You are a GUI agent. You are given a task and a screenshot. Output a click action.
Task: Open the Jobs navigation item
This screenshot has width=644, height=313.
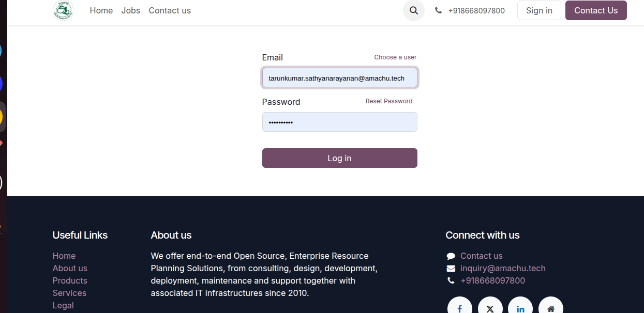pyautogui.click(x=131, y=10)
